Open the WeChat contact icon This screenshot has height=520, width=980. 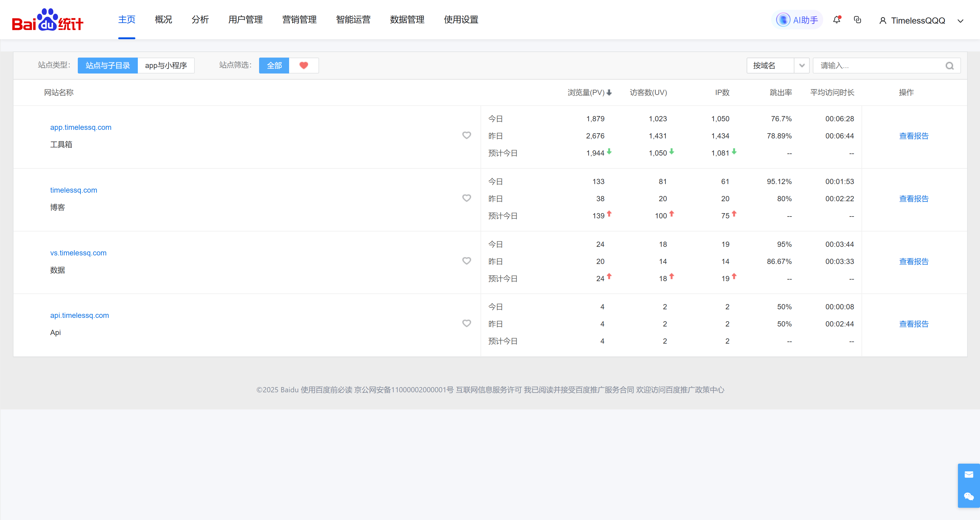pyautogui.click(x=969, y=496)
